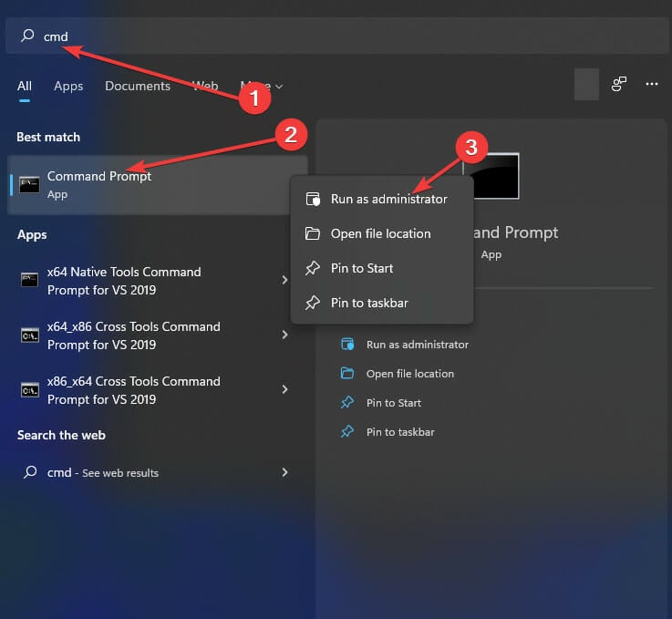
Task: Click icon of x64 Native Tools Command Prompt
Action: click(x=29, y=280)
